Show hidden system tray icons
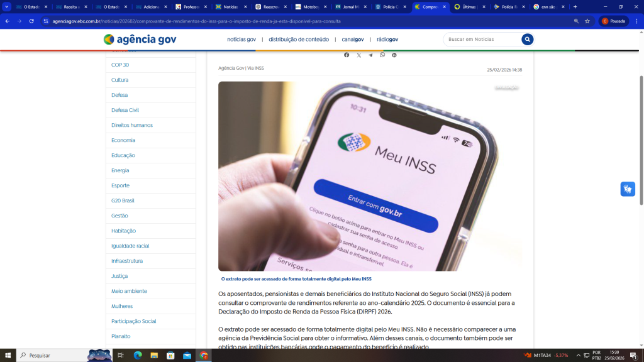This screenshot has height=362, width=644. click(578, 355)
